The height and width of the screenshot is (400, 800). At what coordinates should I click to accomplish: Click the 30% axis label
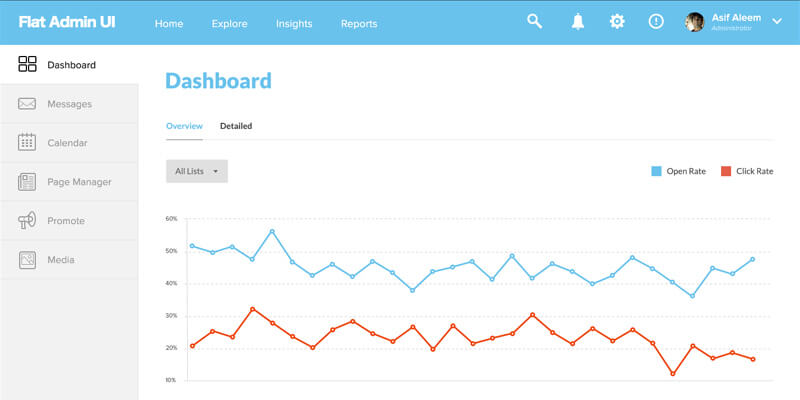click(171, 316)
